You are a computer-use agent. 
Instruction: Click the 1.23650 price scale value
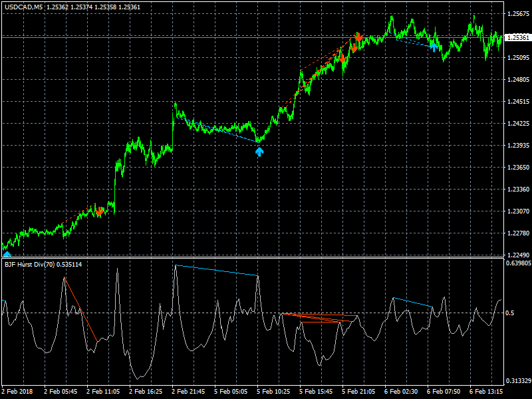[518, 168]
